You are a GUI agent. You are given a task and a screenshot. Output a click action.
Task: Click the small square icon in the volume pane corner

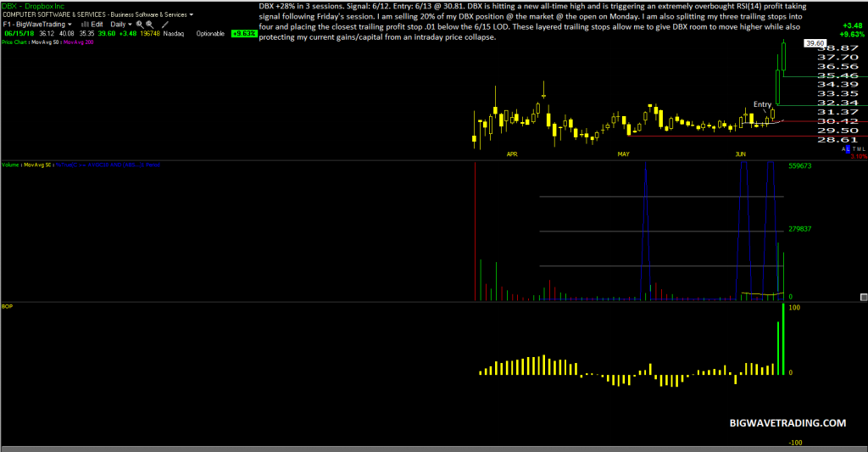coord(864,298)
